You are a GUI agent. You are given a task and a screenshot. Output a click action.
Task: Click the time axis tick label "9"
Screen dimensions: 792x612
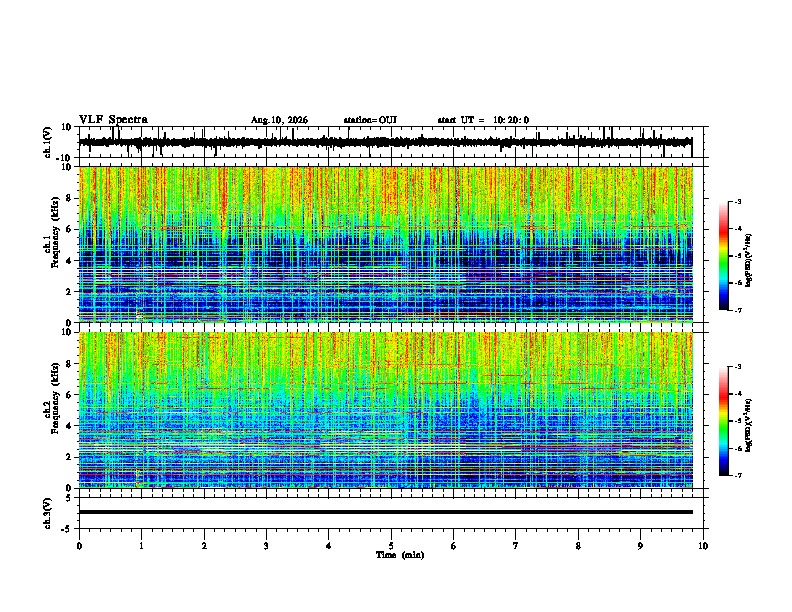(640, 546)
